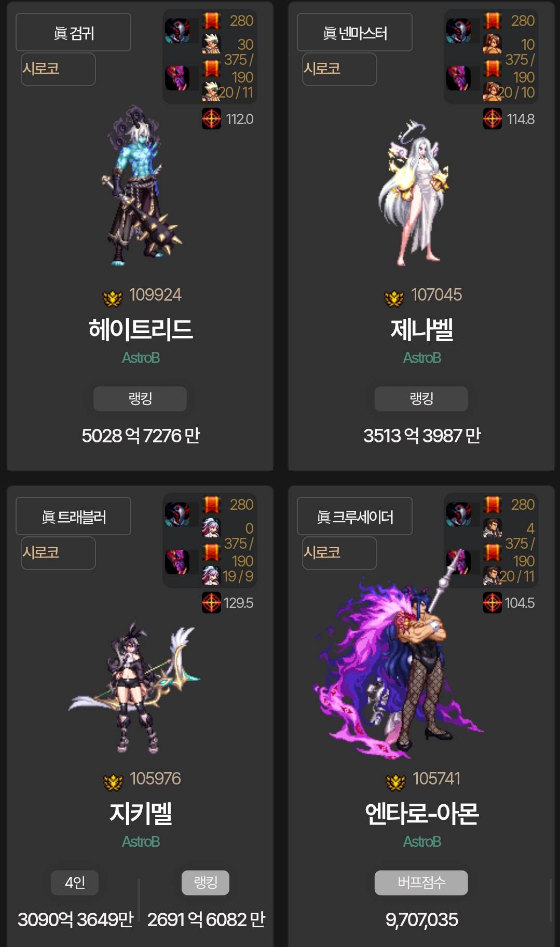Switch to the 랭킹 tab under 지키멜

tap(206, 883)
